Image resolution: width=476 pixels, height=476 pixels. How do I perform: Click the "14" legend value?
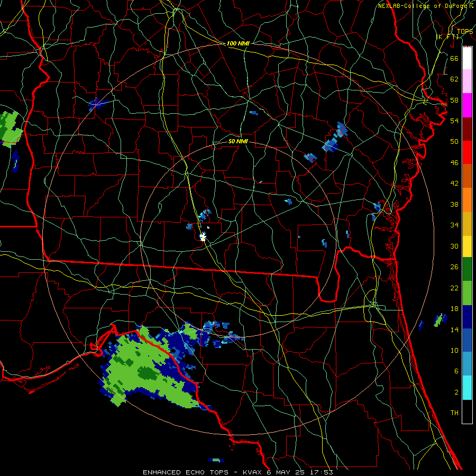(454, 329)
